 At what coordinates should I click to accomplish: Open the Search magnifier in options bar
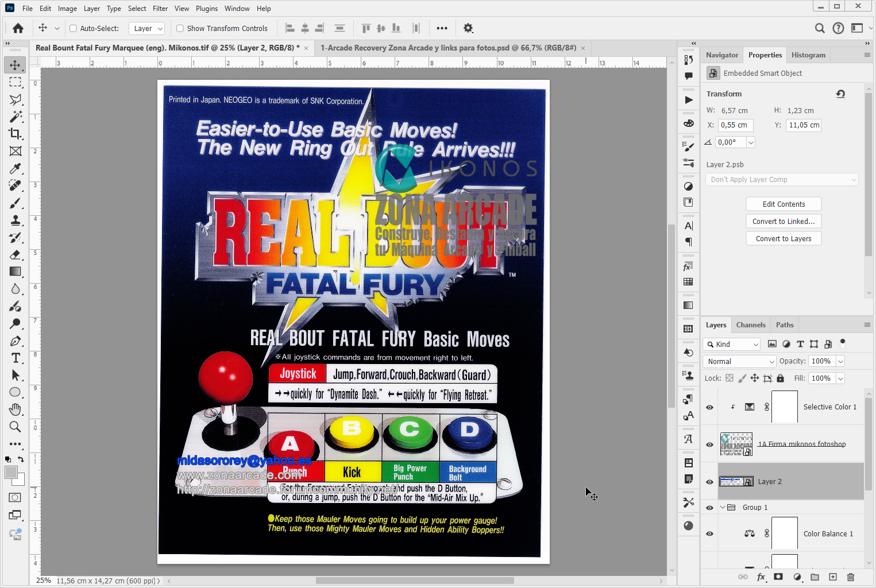[820, 28]
